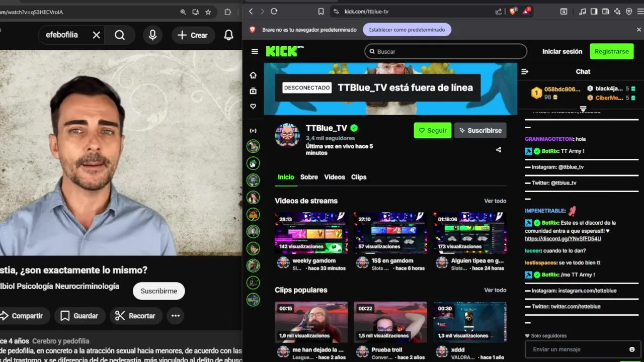Open the following heart icon in sidebar
644x362 pixels.
(253, 106)
